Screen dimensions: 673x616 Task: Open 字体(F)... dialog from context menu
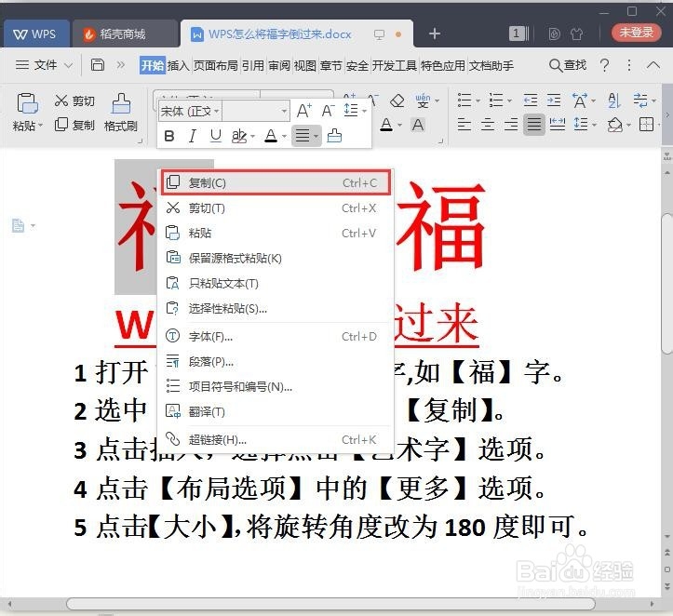point(276,336)
